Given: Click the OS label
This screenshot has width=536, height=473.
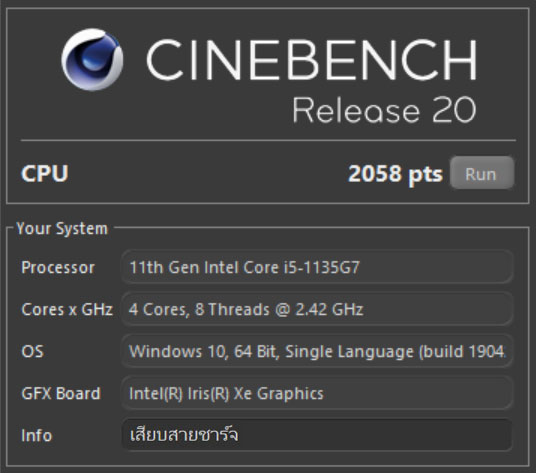Looking at the screenshot, I should 32,351.
